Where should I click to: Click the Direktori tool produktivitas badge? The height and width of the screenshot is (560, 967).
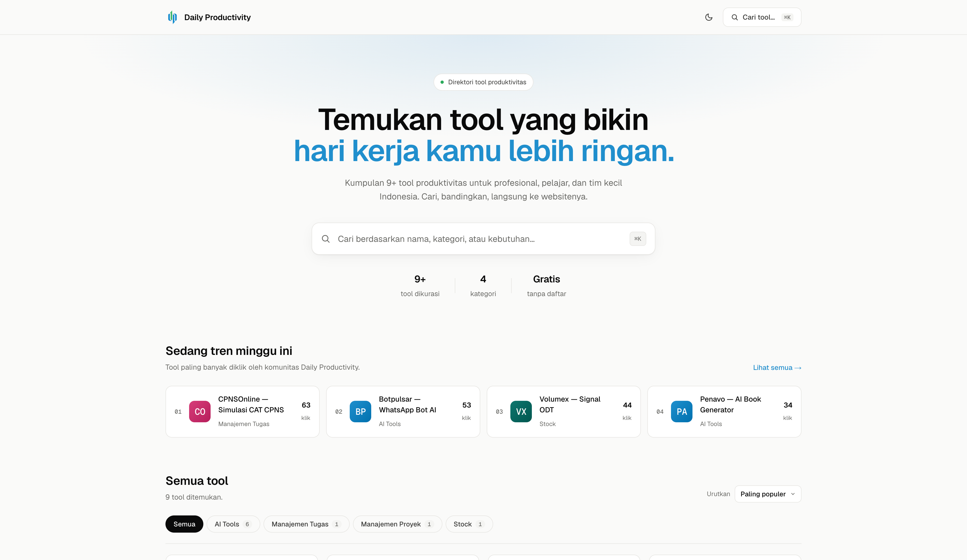483,82
